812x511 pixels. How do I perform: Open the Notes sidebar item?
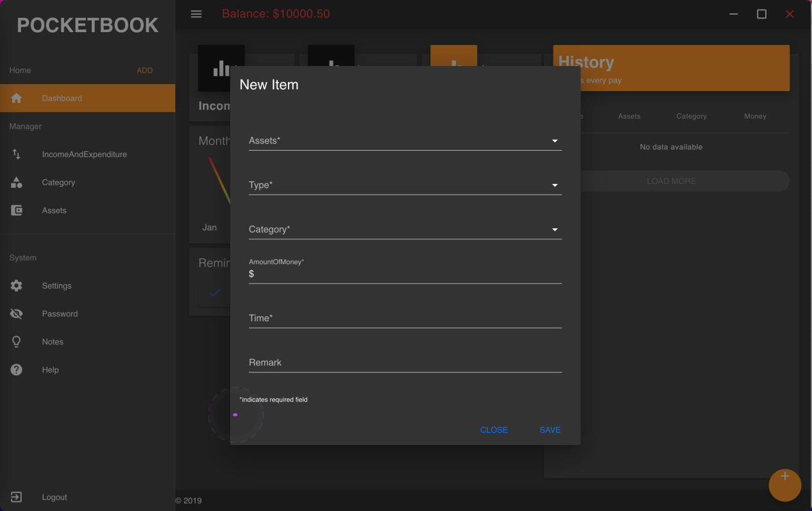tap(53, 342)
